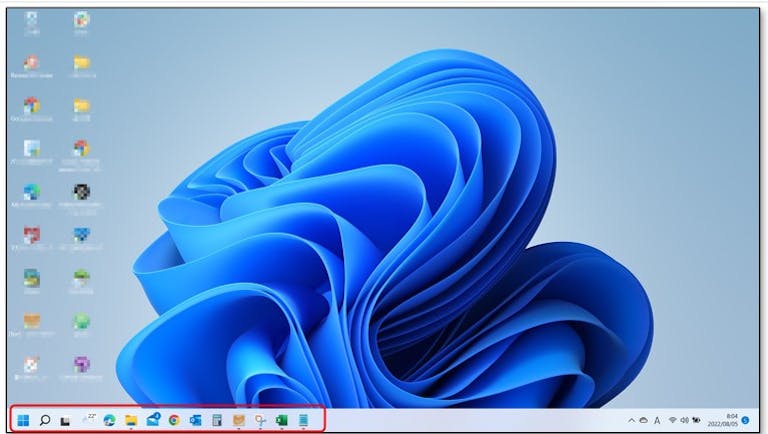Open OneDrive cloud tray icon
This screenshot has width=768, height=434.
click(x=644, y=420)
